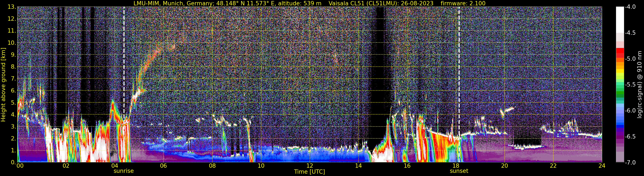Viewport: 644px width, 176px height.
Task: Click the '-5.5' colorbar tick label
Action: coord(630,85)
